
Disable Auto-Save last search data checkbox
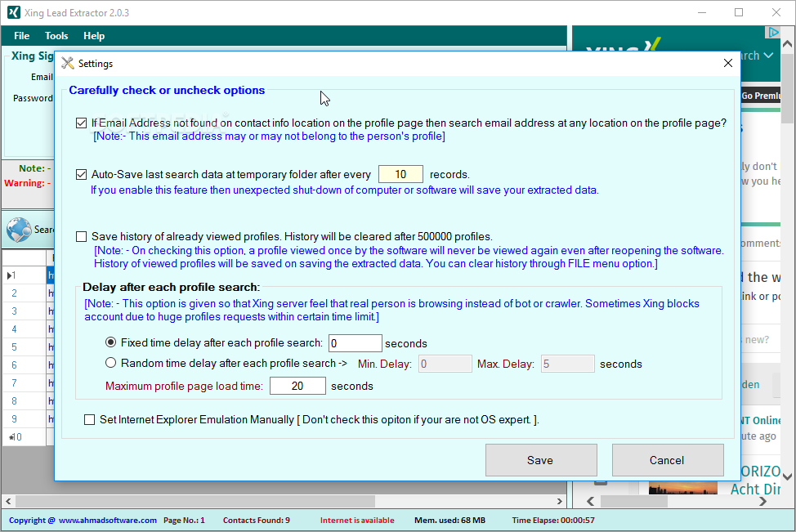click(x=81, y=175)
